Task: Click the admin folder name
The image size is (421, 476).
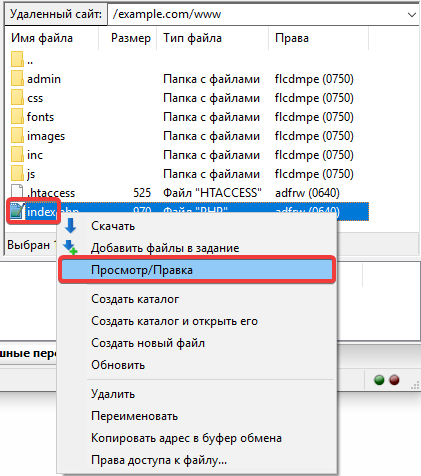Action: pos(44,79)
